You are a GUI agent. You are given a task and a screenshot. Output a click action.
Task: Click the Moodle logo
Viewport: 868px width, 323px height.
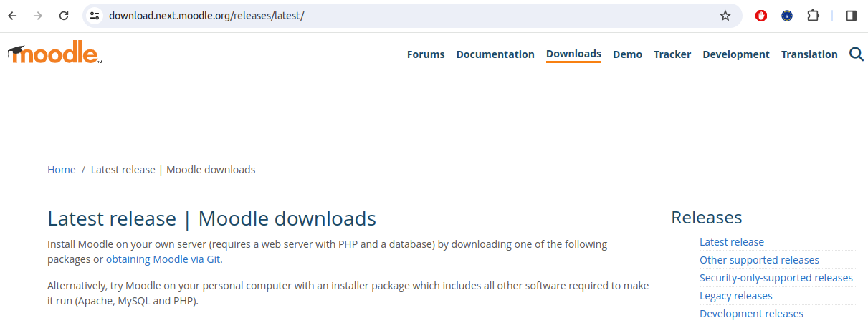[54, 53]
